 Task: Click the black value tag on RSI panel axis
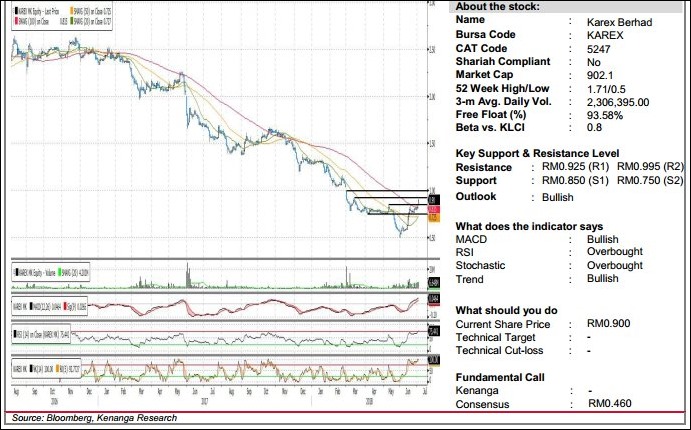434,331
